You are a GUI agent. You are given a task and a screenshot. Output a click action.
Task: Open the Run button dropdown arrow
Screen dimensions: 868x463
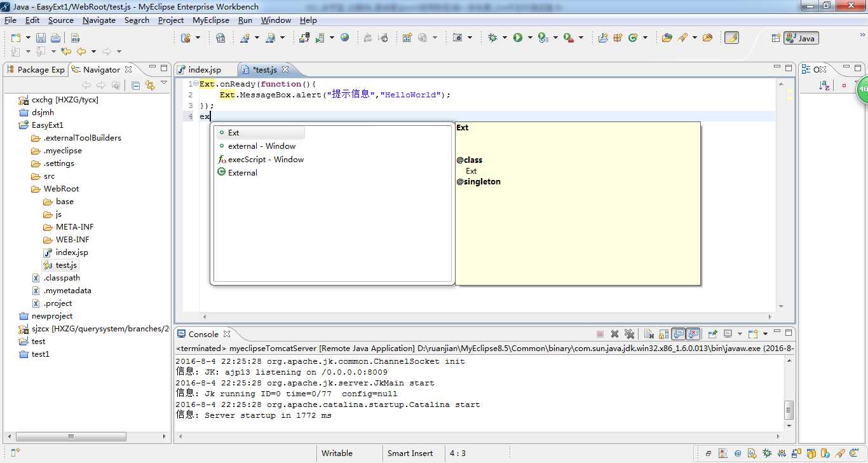[529, 38]
